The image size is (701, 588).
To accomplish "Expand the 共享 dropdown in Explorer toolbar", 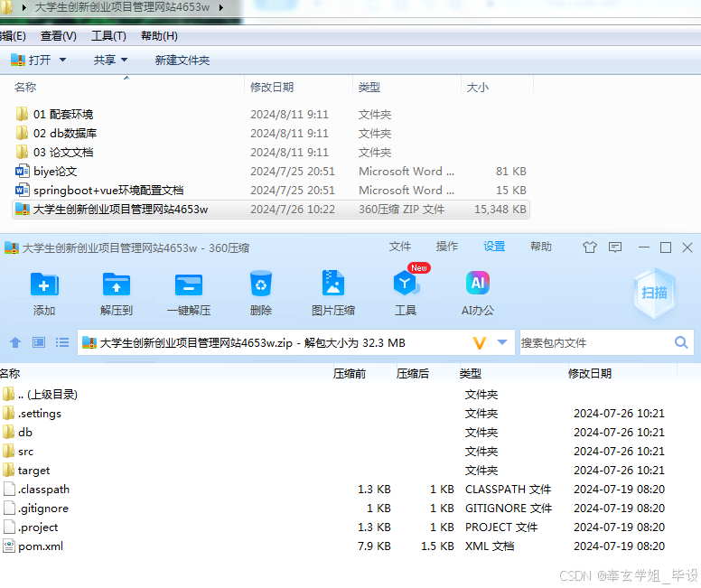I will click(125, 60).
